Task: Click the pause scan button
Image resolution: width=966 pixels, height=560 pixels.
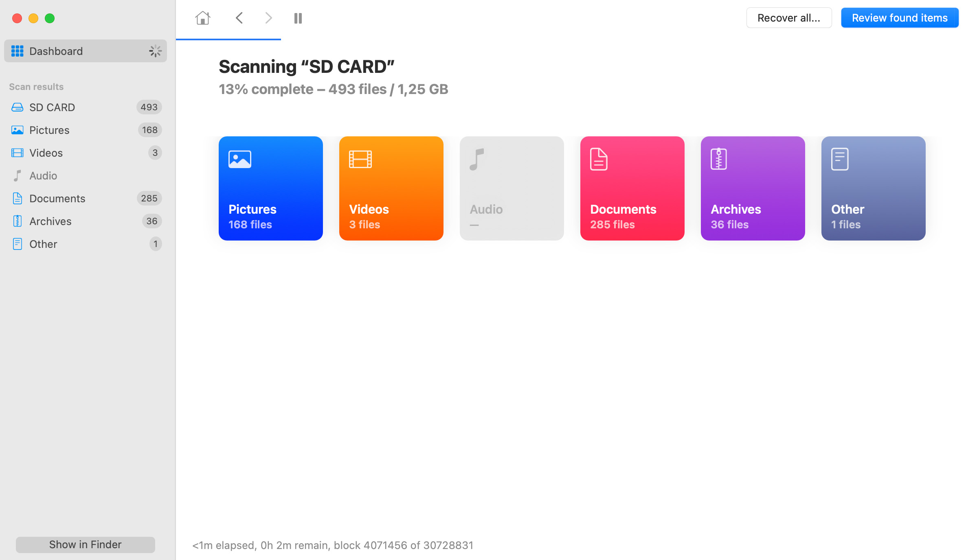Action: click(298, 18)
